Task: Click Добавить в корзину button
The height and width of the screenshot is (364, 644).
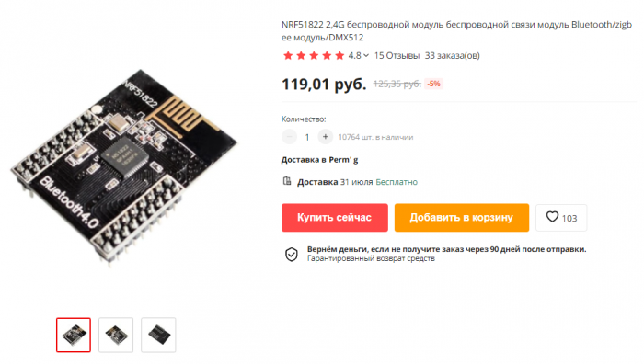Action: pos(462,218)
